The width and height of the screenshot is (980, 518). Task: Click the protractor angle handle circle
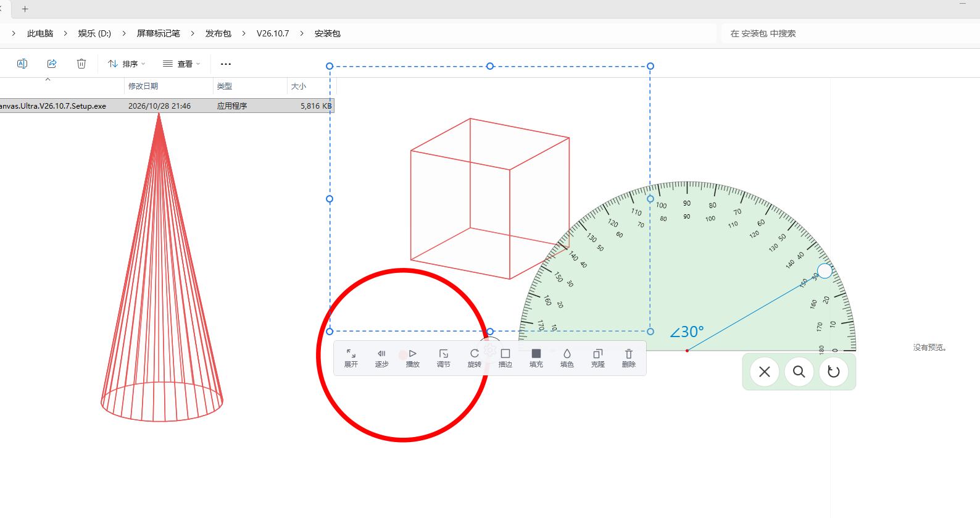[825, 271]
